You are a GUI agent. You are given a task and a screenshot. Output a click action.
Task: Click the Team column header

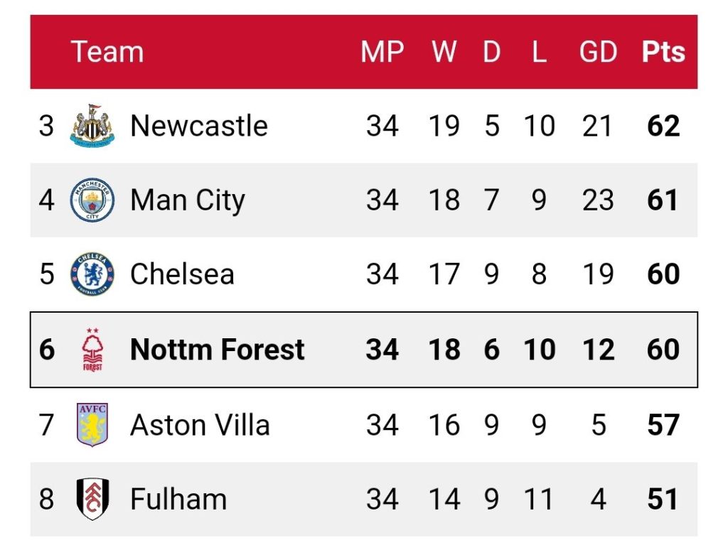[107, 51]
